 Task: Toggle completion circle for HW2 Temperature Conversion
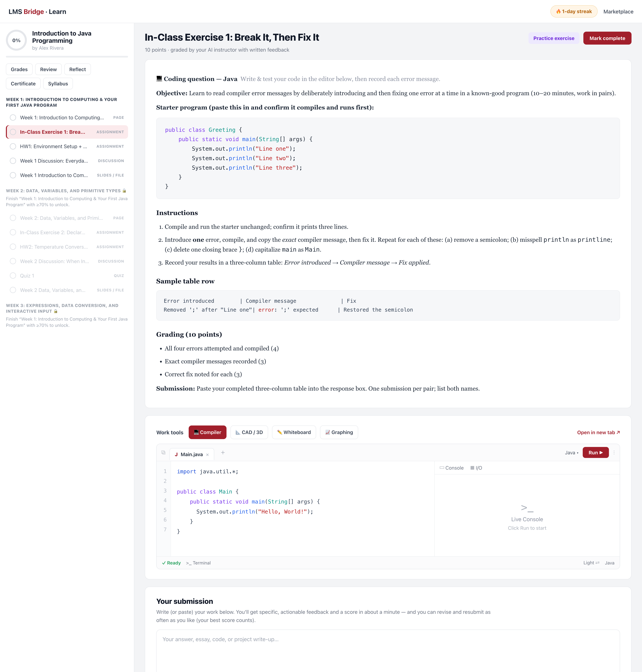[x=13, y=247]
